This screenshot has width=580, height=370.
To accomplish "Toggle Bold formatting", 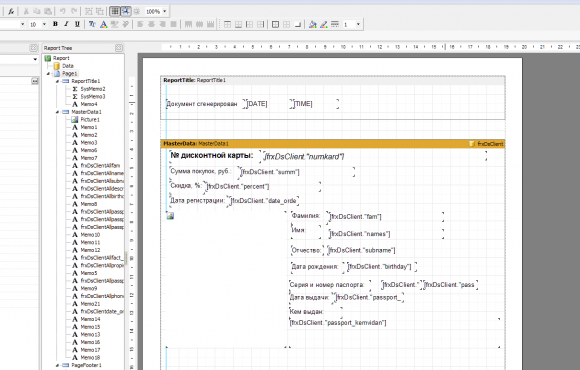I will pyautogui.click(x=55, y=24).
